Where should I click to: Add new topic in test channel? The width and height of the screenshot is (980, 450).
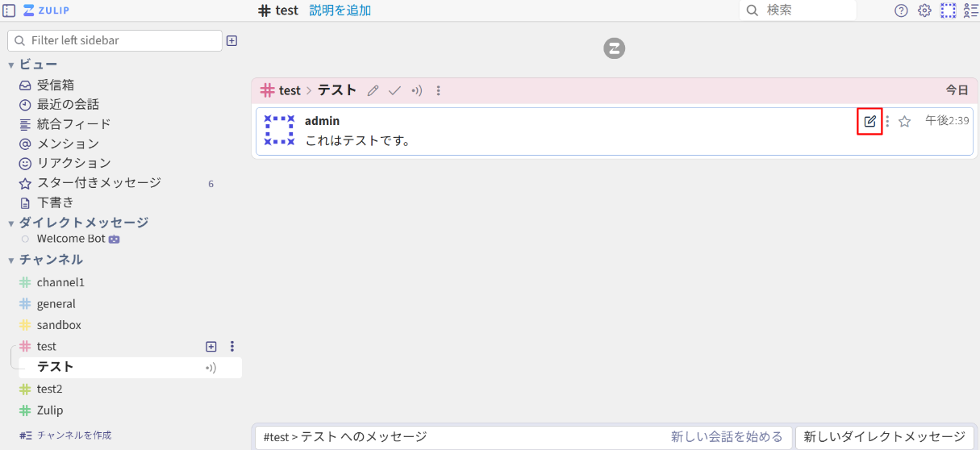point(211,347)
